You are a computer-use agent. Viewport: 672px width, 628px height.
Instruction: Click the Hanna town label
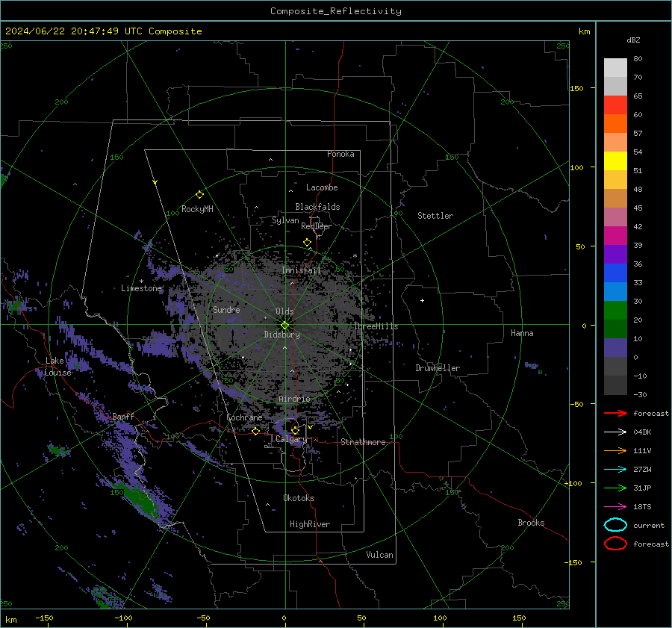point(522,333)
